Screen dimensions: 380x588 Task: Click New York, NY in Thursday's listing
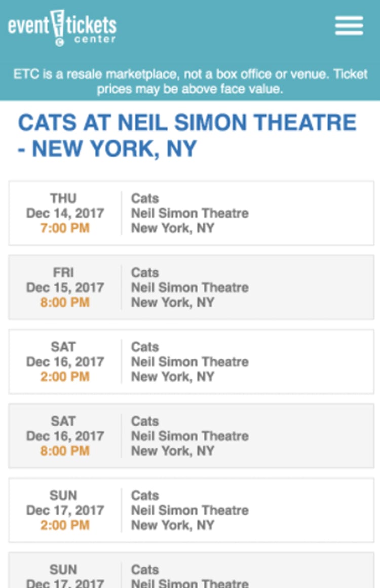[172, 228]
